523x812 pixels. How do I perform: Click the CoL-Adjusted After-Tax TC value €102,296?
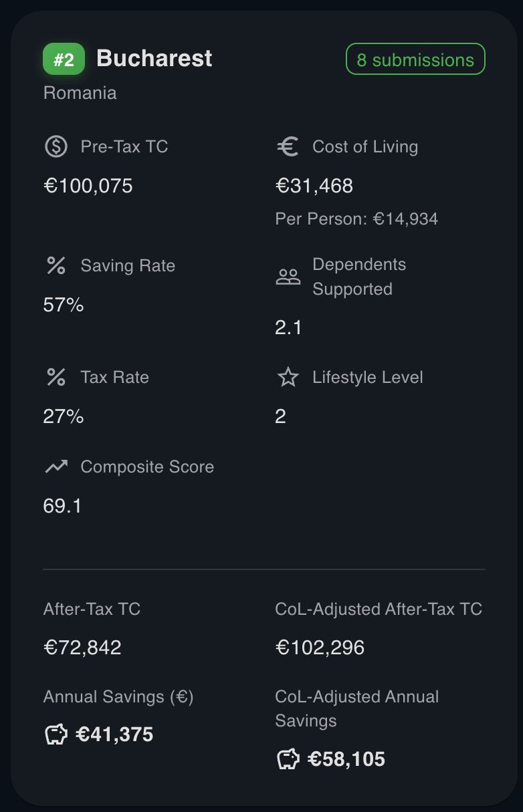(x=320, y=647)
